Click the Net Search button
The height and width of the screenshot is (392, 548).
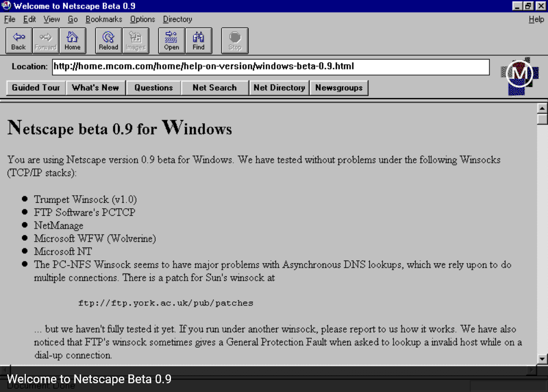tap(215, 88)
